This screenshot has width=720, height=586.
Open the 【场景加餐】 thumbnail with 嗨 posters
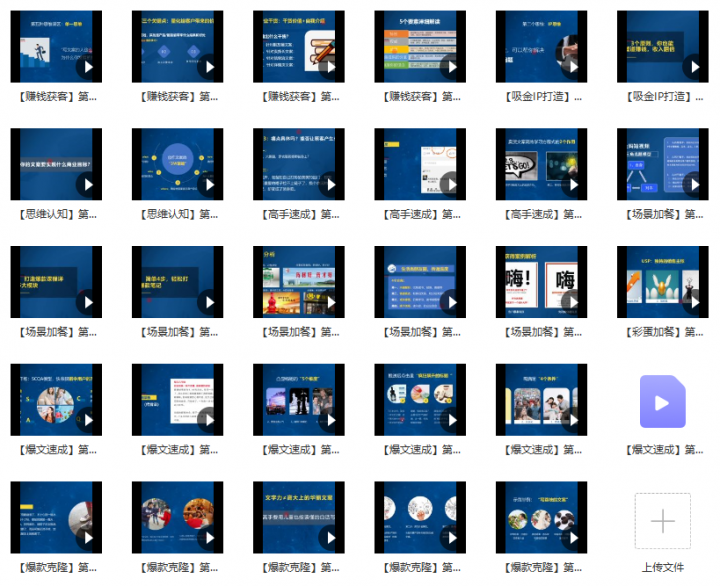pos(541,282)
